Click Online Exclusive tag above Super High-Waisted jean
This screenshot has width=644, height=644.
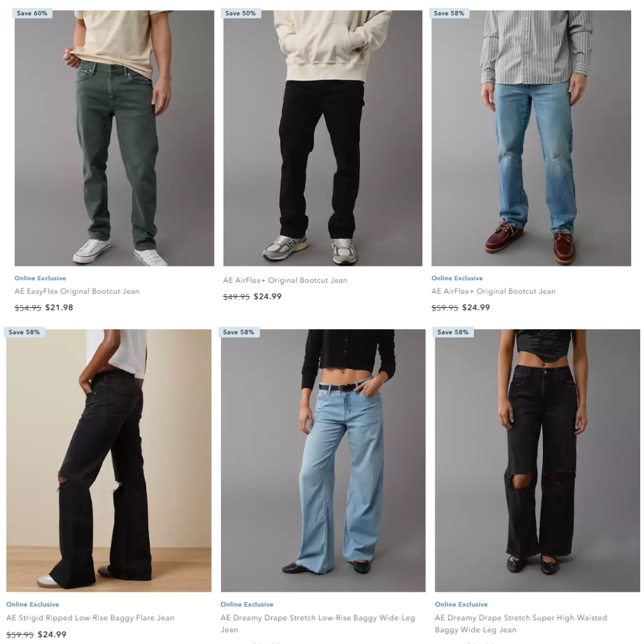(x=461, y=605)
